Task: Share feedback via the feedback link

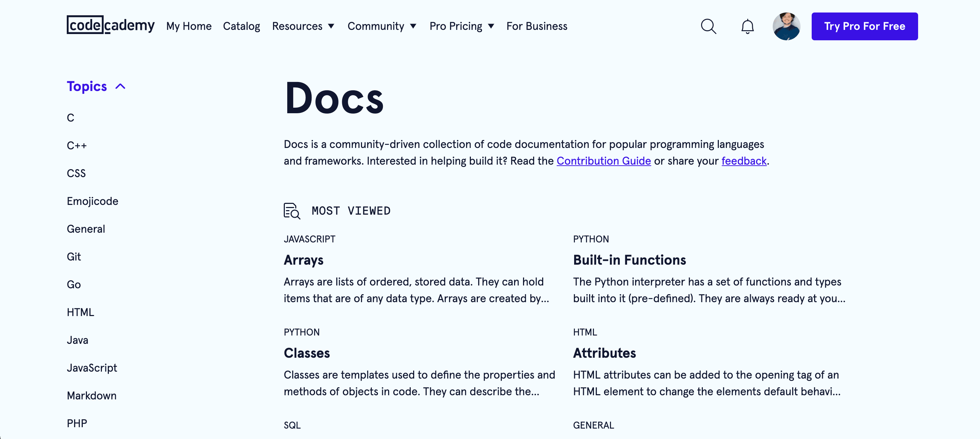Action: pos(744,161)
